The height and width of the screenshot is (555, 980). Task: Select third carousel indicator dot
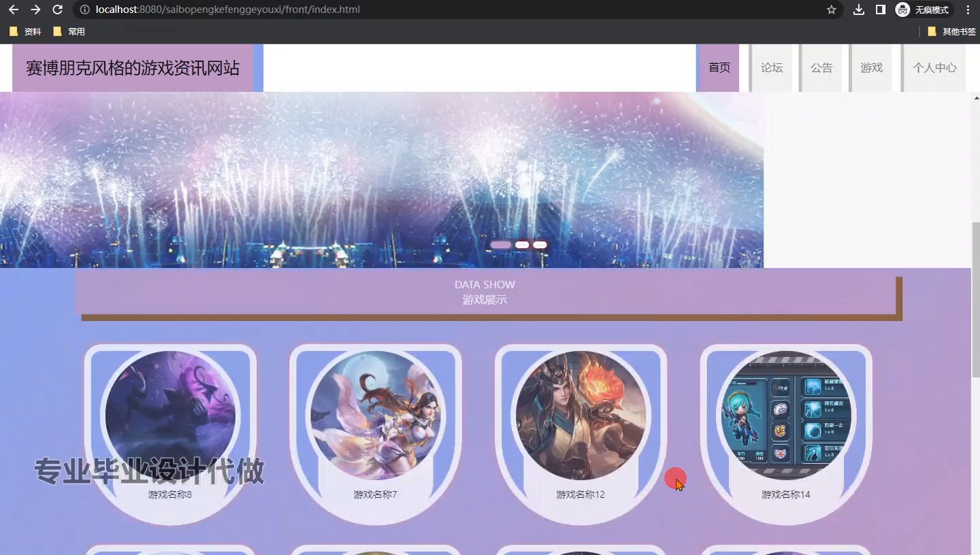coord(540,245)
